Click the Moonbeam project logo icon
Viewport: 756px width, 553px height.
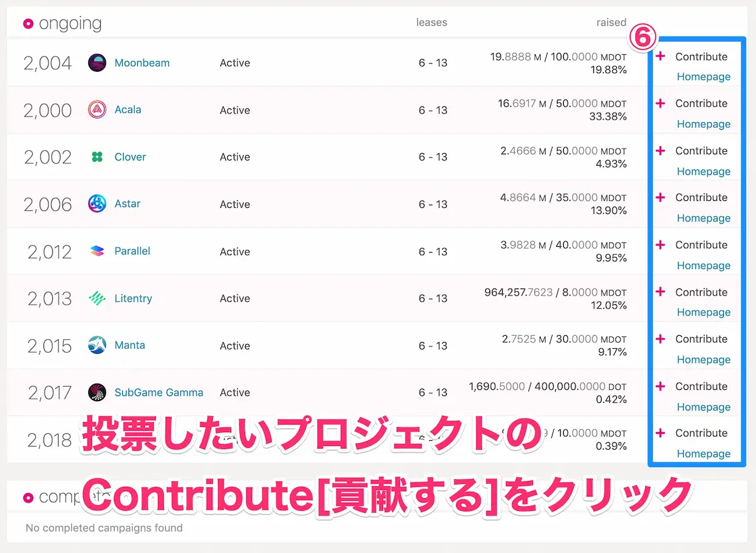point(97,63)
